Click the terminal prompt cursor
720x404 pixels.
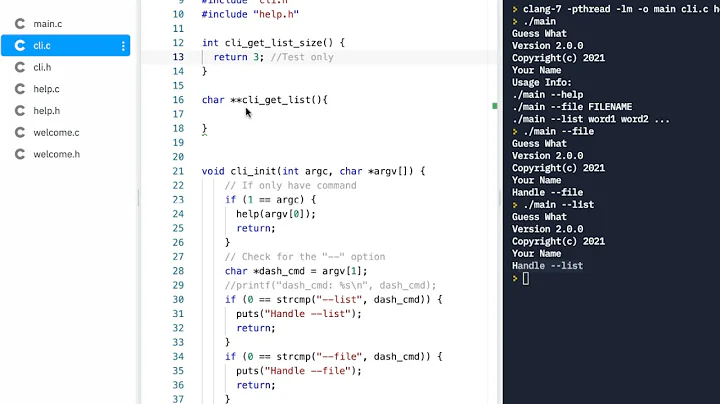point(526,278)
